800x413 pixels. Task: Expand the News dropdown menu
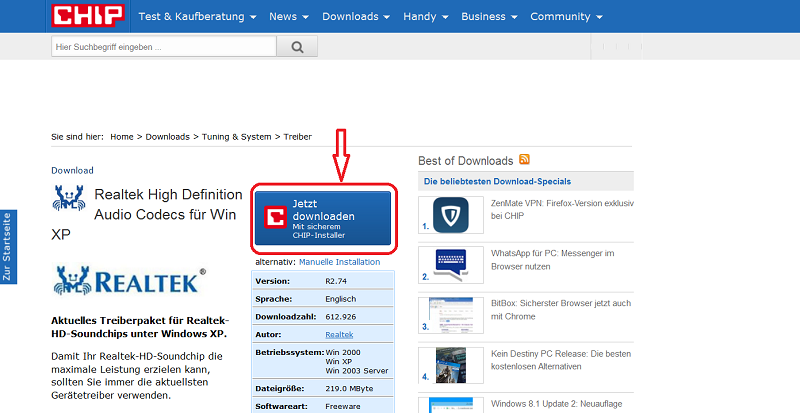(x=289, y=16)
